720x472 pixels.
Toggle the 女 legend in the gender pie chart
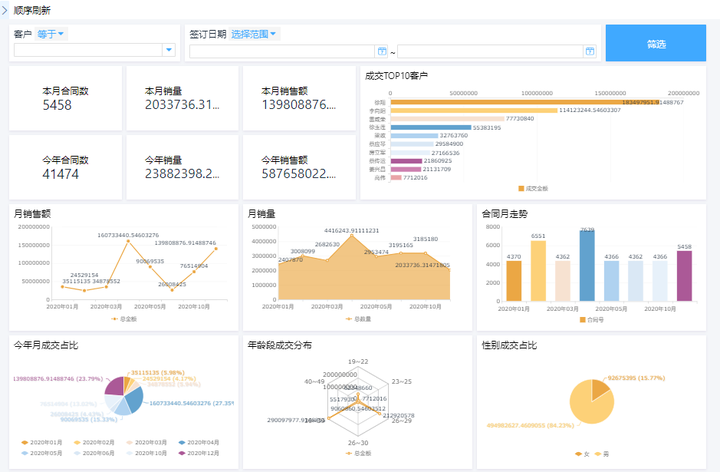(x=582, y=454)
